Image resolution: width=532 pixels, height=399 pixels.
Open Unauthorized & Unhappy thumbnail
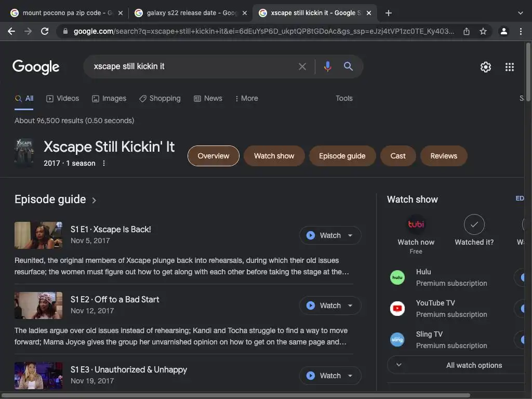[38, 376]
